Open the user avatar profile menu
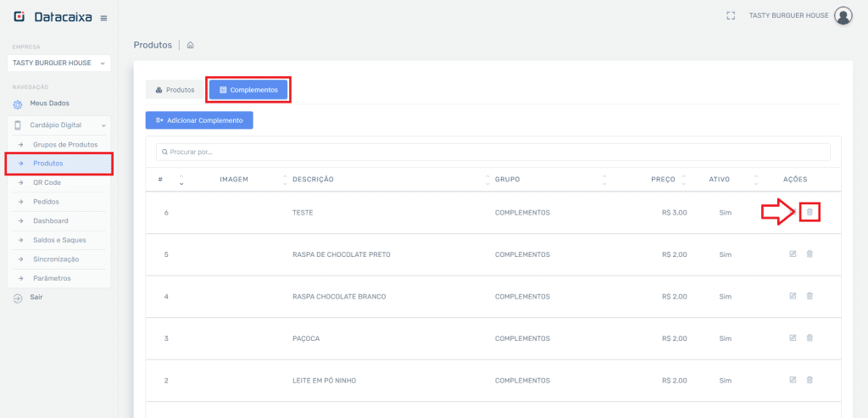 click(x=843, y=15)
